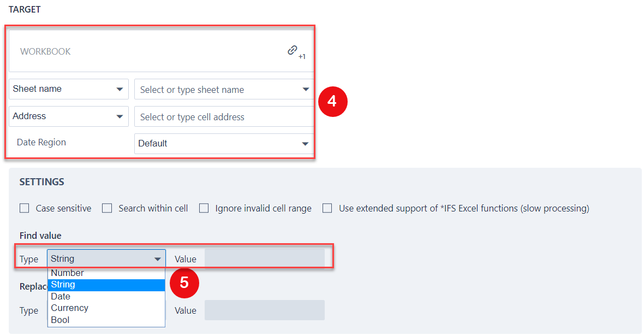Click the workbook link icon

[x=293, y=51]
